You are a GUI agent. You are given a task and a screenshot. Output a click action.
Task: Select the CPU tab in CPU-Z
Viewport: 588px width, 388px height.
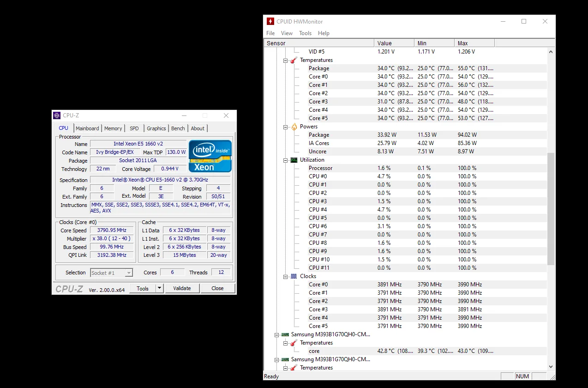pos(64,128)
